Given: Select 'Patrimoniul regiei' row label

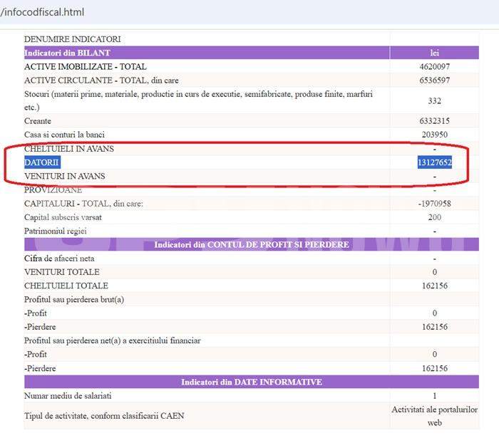Looking at the screenshot, I should [x=56, y=231].
